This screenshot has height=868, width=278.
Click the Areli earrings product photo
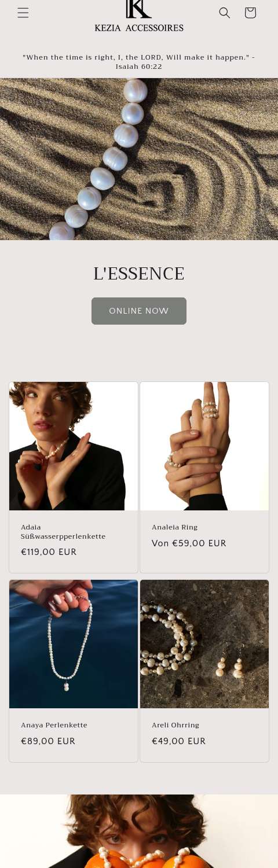coord(204,644)
